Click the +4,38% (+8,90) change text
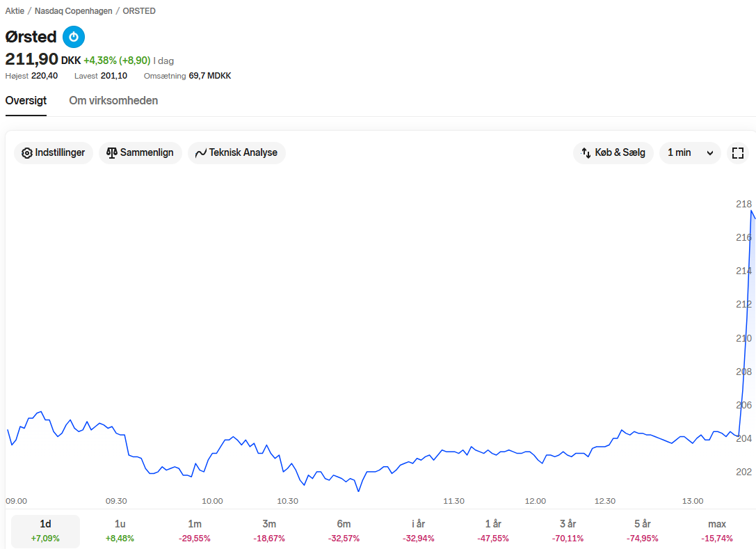 117,61
